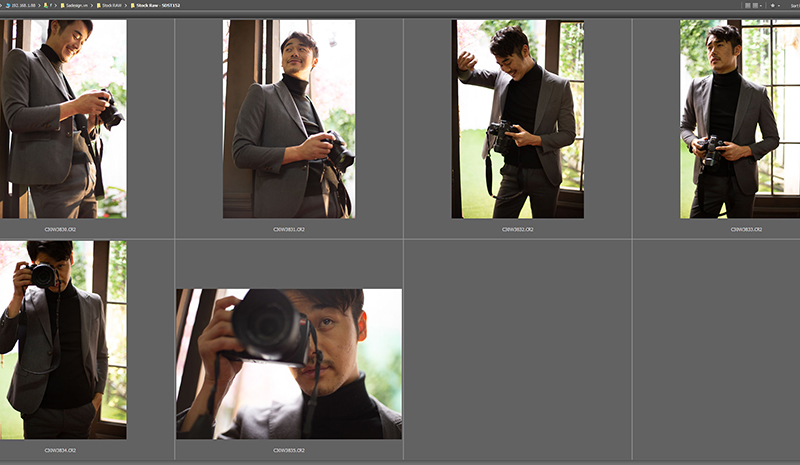
Task: Click the Stock Raw - SDST152 folder breadcrumb
Action: click(x=155, y=5)
